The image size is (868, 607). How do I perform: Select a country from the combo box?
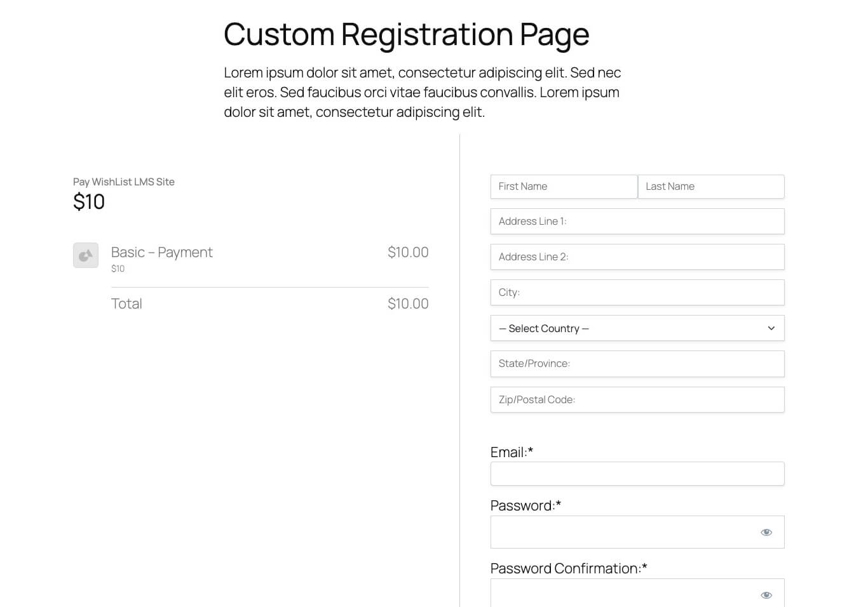click(637, 328)
